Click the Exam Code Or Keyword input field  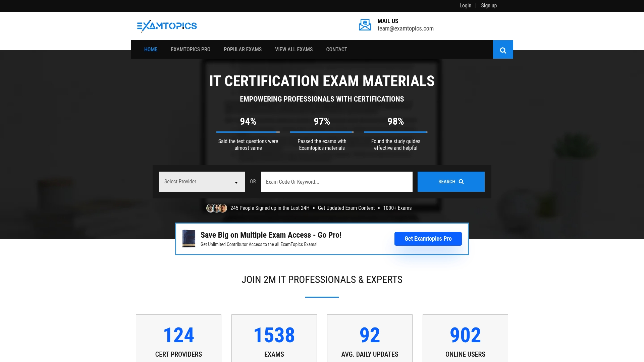pyautogui.click(x=336, y=181)
